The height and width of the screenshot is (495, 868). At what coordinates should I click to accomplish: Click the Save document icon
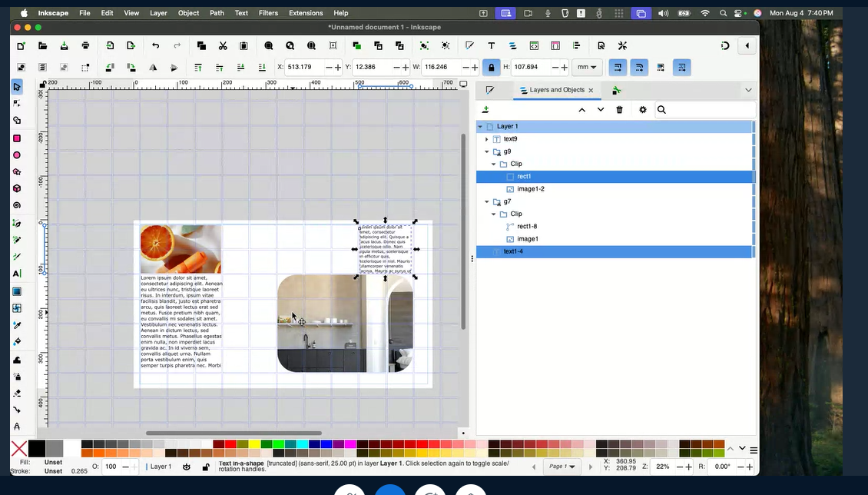[x=65, y=46]
